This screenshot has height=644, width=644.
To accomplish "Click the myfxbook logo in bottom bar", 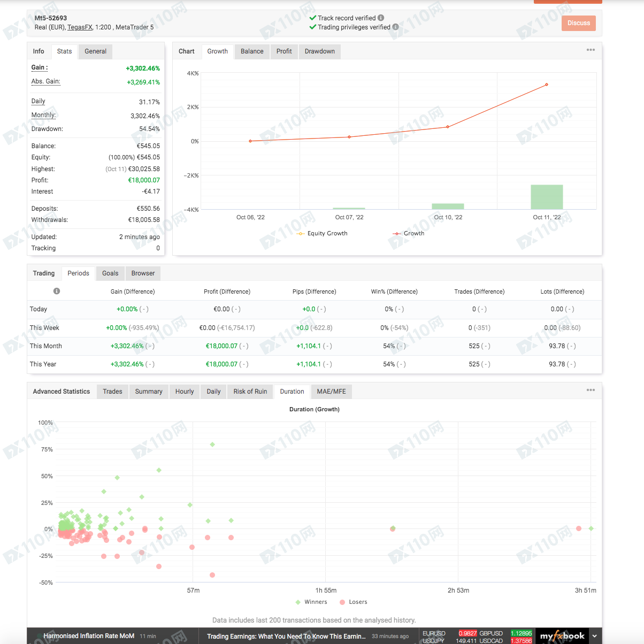I will point(562,636).
